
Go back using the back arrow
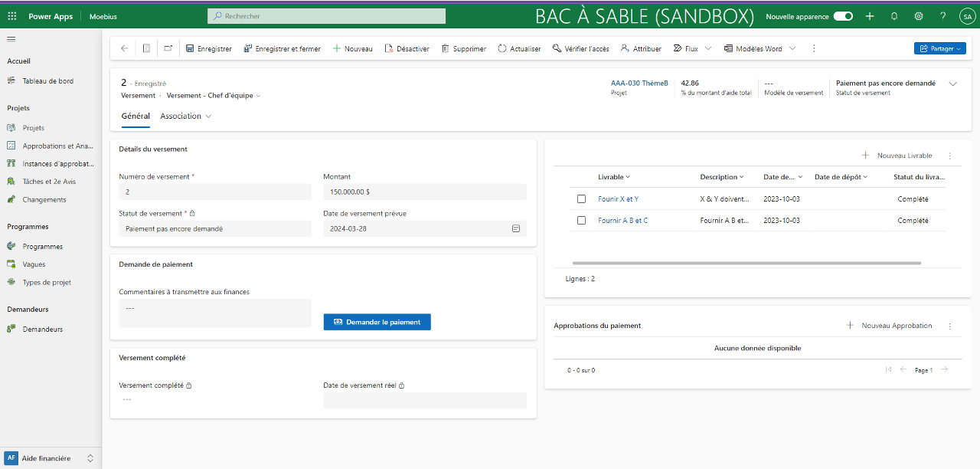(x=125, y=48)
